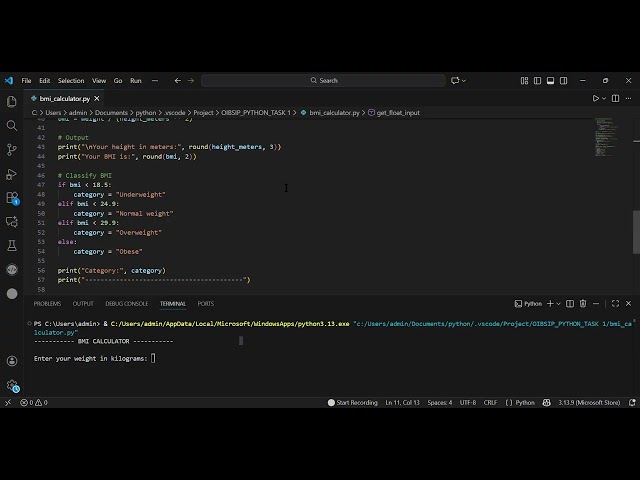Select interpreter 3.13.9 (Microsoft Store)
640x480 pixels.
(x=589, y=402)
